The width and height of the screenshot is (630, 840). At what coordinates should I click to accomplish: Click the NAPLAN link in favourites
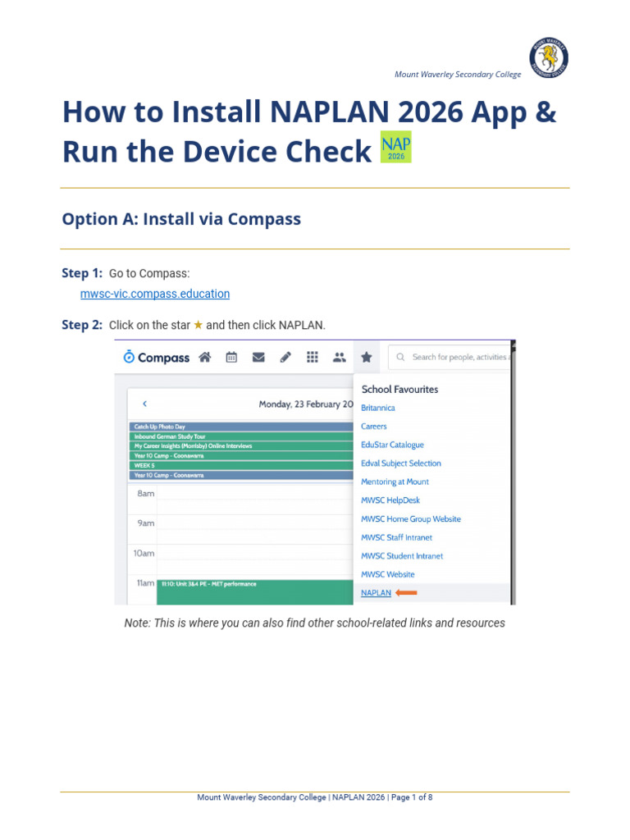pos(376,592)
